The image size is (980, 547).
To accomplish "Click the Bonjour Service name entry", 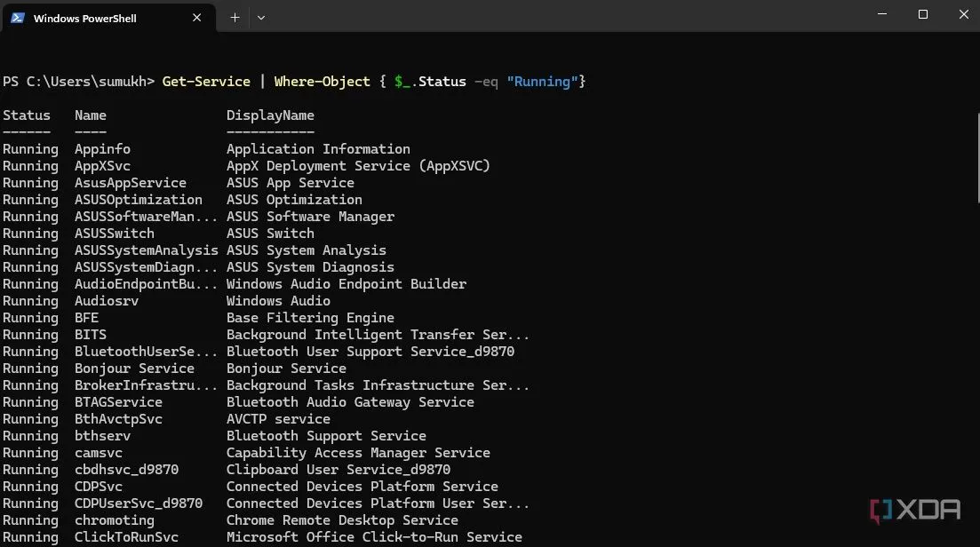I will pyautogui.click(x=134, y=369).
